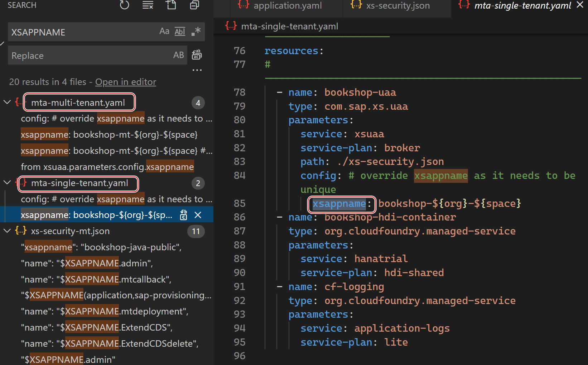This screenshot has width=588, height=365.
Task: Open new search editor icon
Action: (171, 5)
